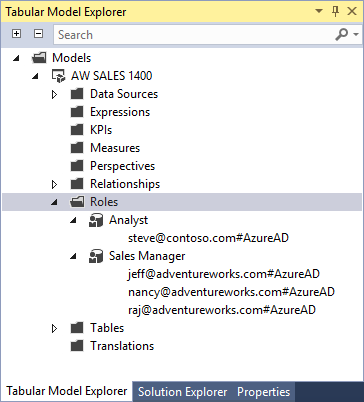Click the KPIs folder icon

[77, 130]
